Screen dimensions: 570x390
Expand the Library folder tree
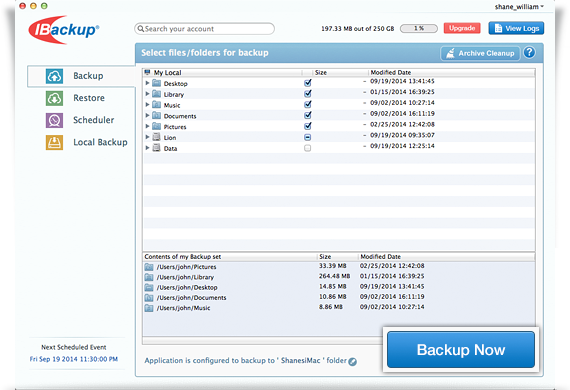[147, 94]
